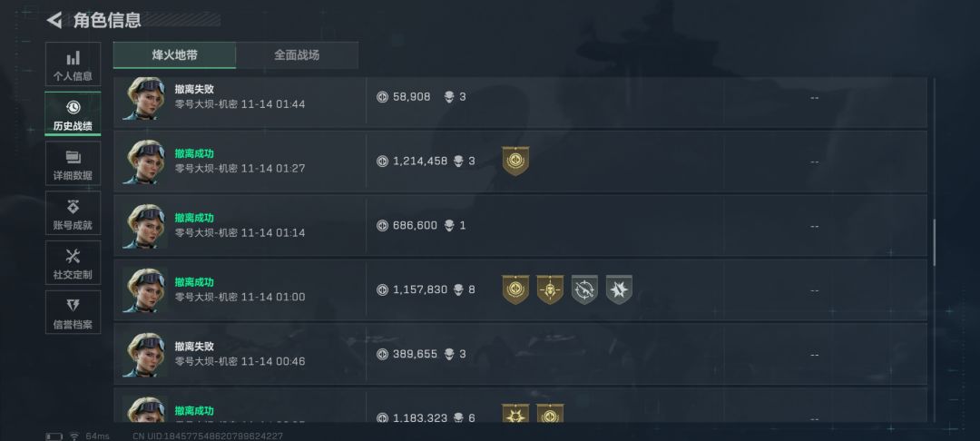Viewport: 980px width, 441px height.
Task: View the 信誉档案 sidebar section
Action: tap(73, 313)
